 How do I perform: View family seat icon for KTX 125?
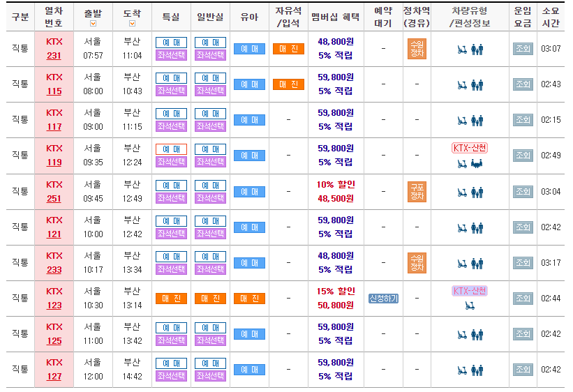477,335
